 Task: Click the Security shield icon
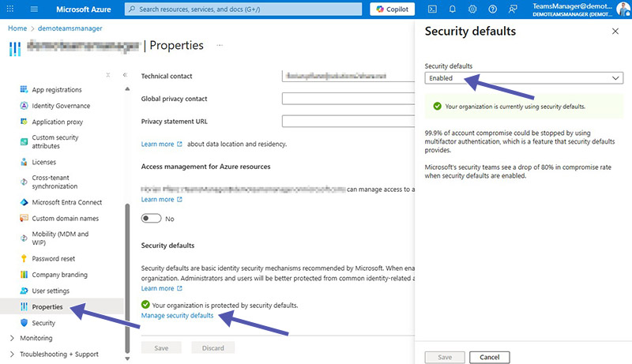pyautogui.click(x=24, y=323)
